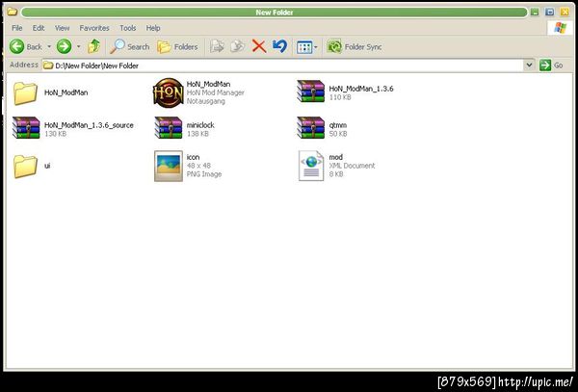Go up one folder level icon

click(94, 46)
